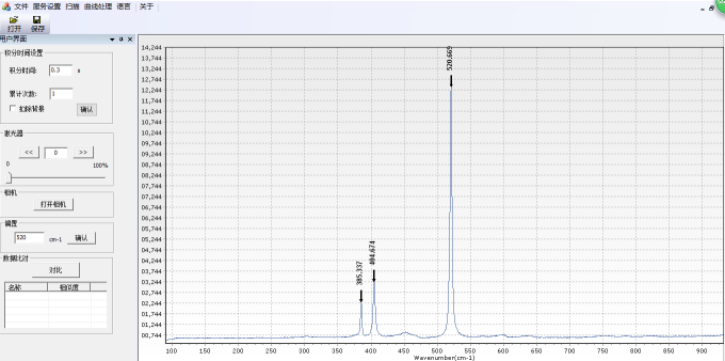Pin the 用户界面 panel with pin icon
725x361 pixels.
point(121,39)
